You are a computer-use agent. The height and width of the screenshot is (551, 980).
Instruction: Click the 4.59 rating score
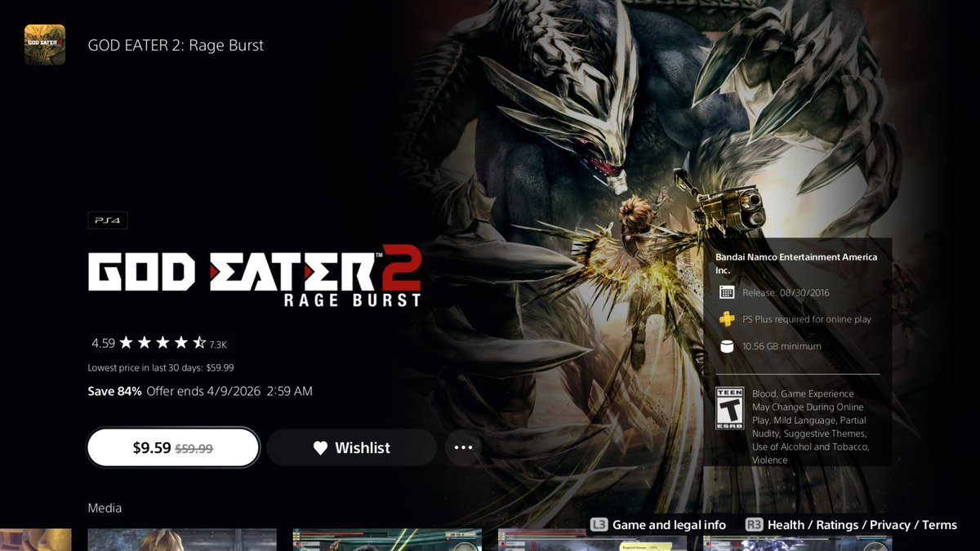tap(103, 344)
